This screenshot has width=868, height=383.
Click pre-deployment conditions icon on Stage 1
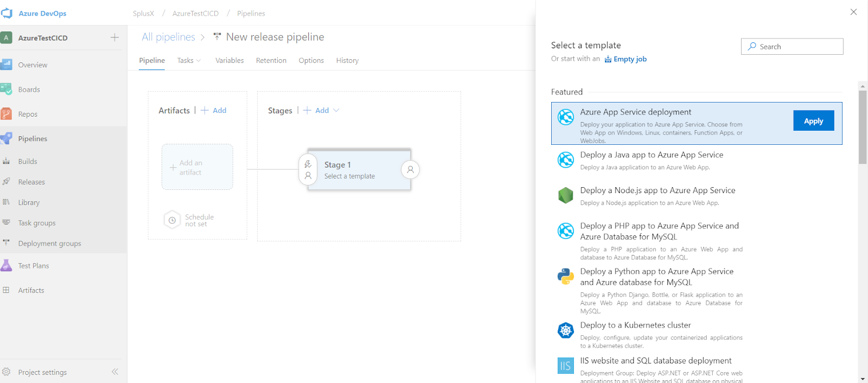308,169
